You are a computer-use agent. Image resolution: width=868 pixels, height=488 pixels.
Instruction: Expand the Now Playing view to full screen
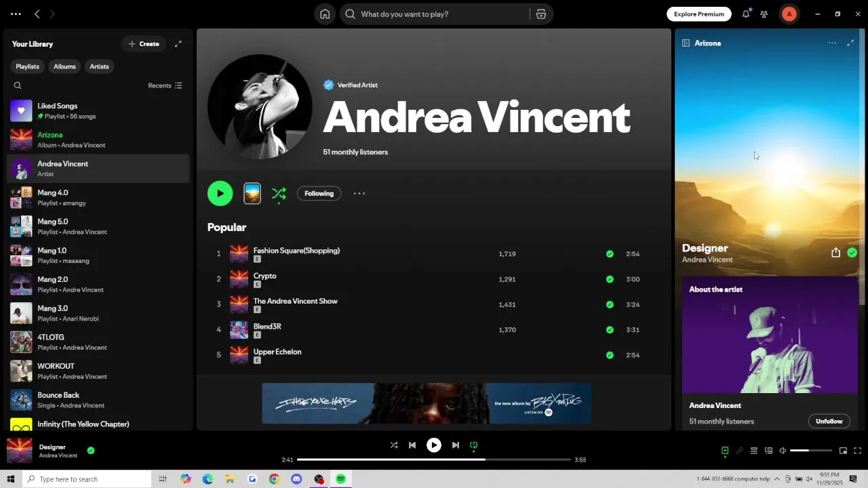click(850, 43)
